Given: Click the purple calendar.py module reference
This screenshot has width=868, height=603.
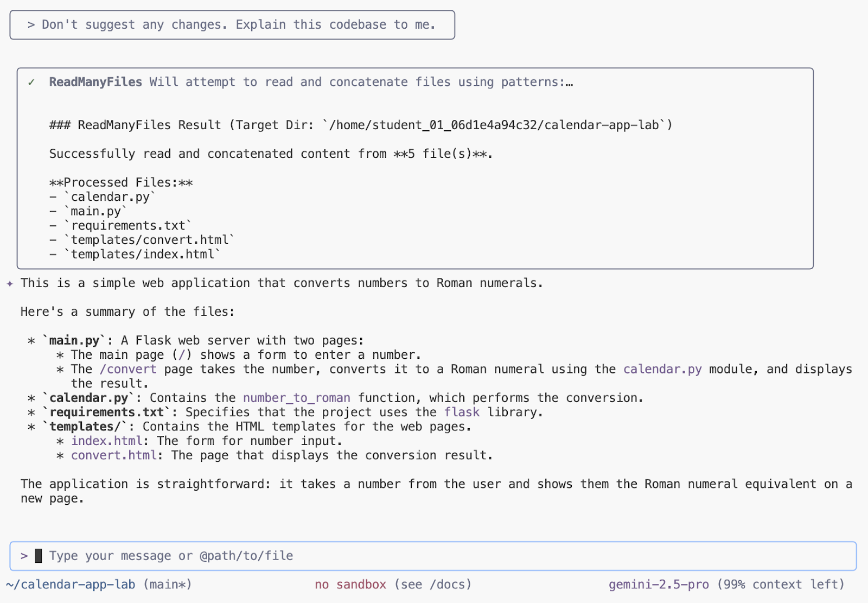Looking at the screenshot, I should 662,369.
